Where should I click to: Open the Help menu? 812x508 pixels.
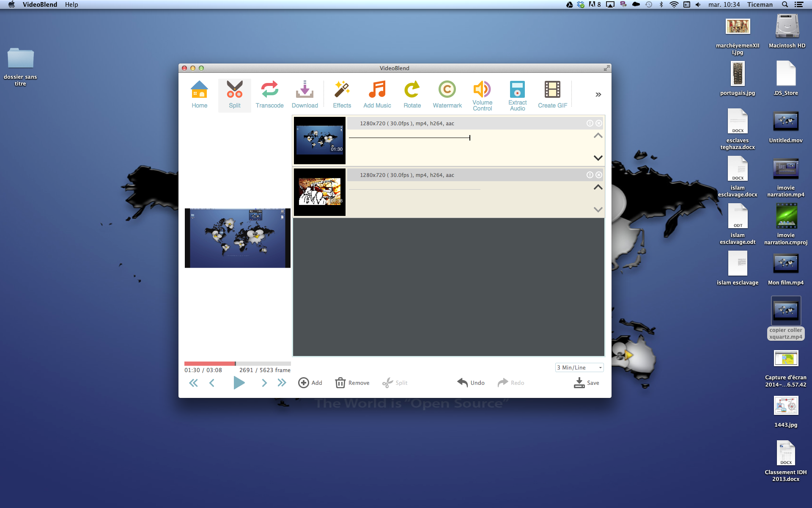[71, 5]
